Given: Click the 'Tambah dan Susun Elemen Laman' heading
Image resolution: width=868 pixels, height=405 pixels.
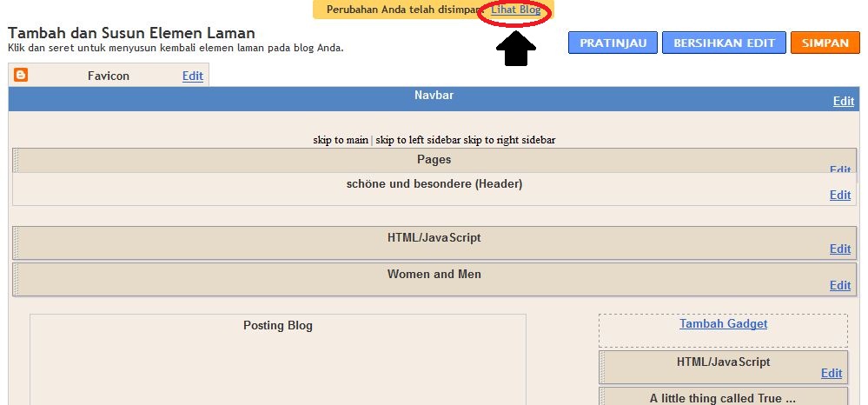Looking at the screenshot, I should pyautogui.click(x=131, y=33).
